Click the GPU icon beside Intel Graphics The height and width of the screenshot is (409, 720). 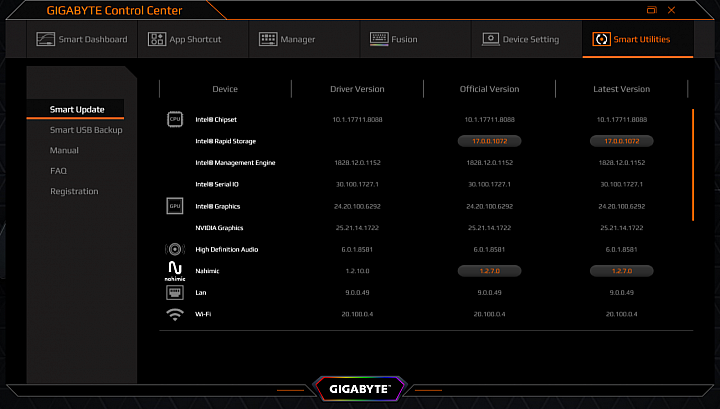(x=175, y=206)
